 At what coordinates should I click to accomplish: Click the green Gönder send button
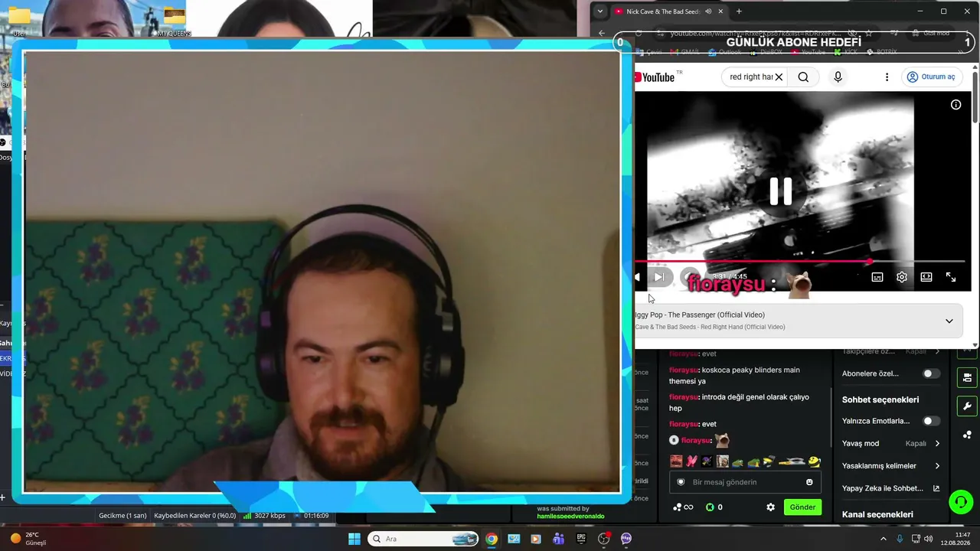[x=802, y=507]
